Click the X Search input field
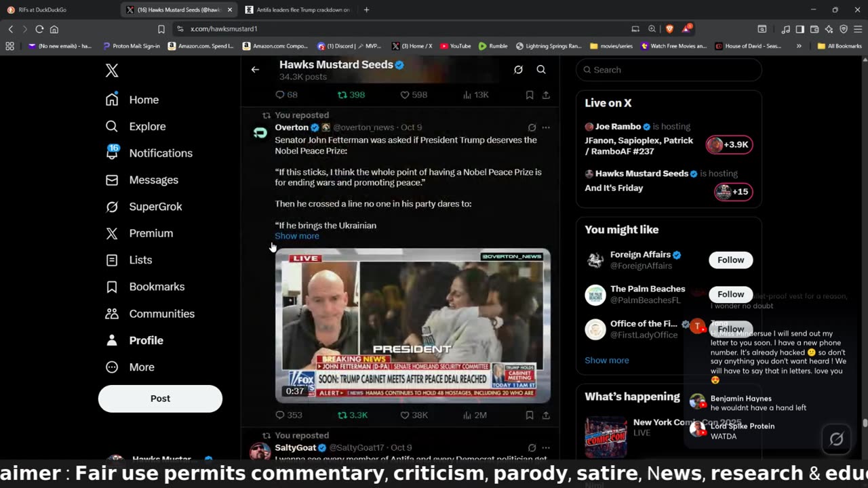 [669, 70]
